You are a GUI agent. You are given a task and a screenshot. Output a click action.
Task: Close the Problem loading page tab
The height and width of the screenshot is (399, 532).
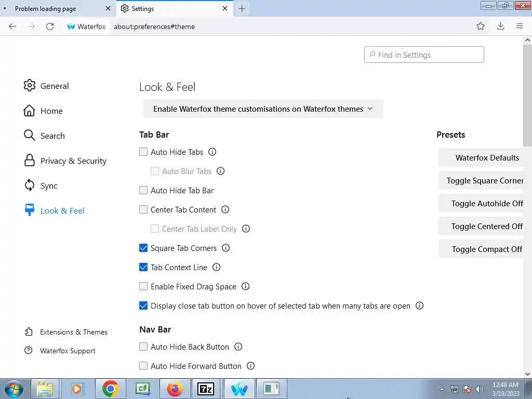click(108, 8)
